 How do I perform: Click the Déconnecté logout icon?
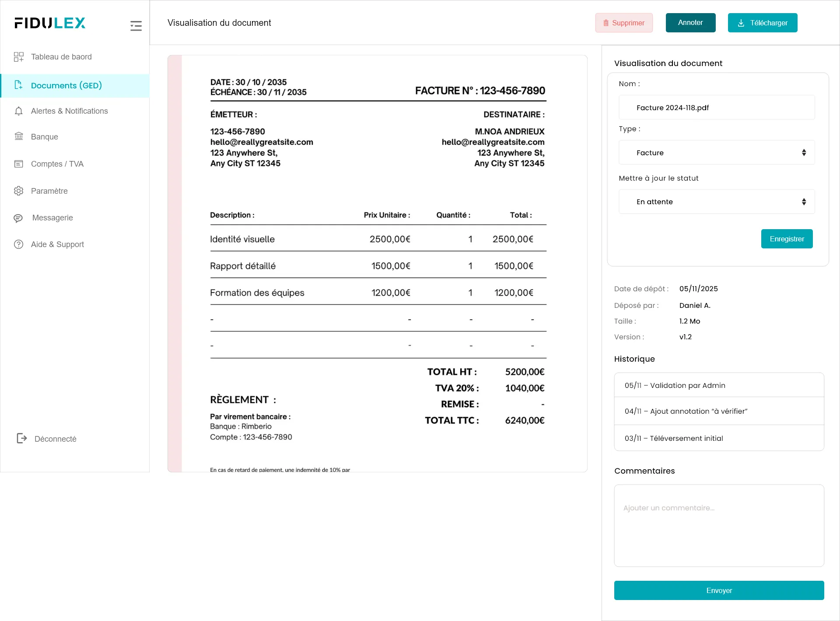pyautogui.click(x=21, y=438)
